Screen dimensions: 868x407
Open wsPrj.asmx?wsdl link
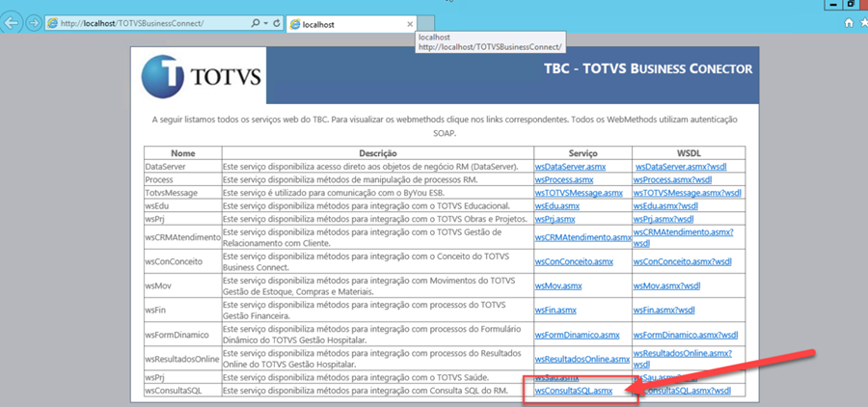coord(664,219)
